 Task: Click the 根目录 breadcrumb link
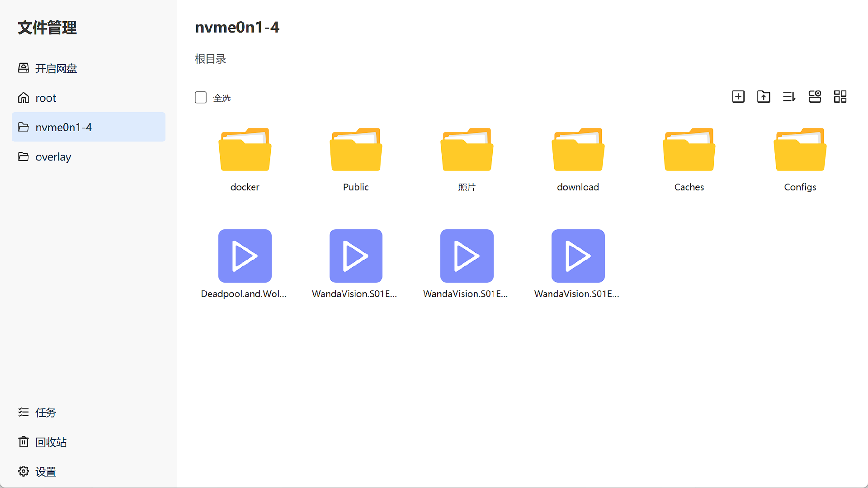[210, 59]
